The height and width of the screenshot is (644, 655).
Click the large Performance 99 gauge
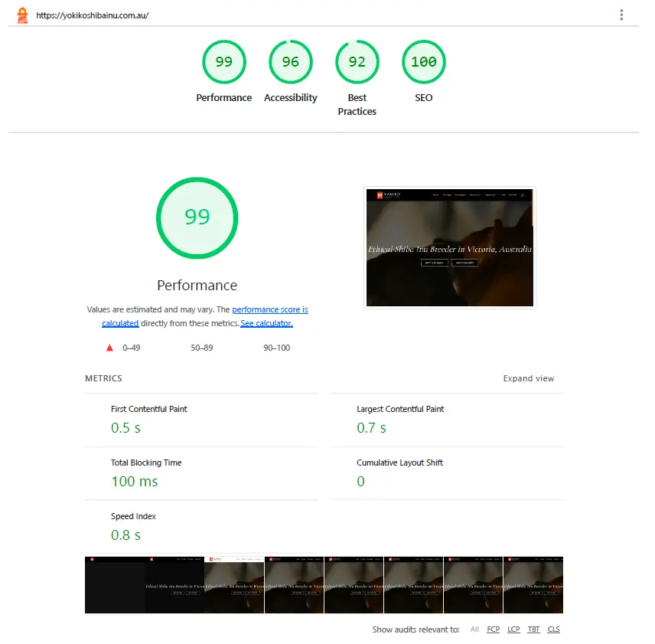[x=197, y=217]
